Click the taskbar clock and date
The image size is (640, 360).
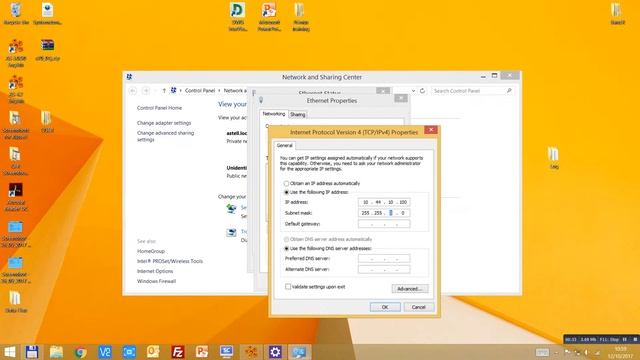point(620,353)
